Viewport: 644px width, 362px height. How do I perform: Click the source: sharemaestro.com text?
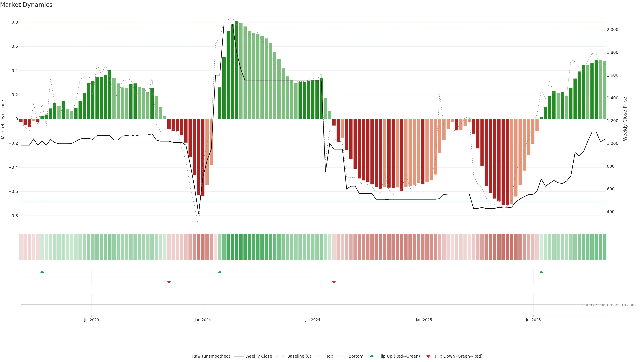point(609,305)
